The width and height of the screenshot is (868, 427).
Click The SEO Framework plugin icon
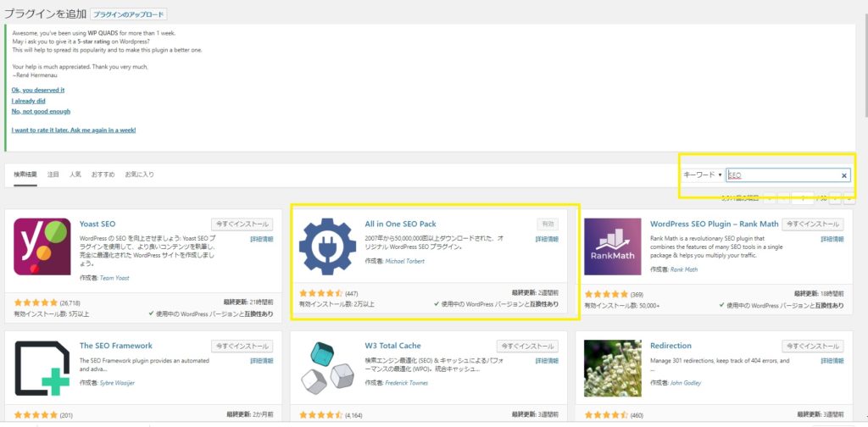pos(42,369)
